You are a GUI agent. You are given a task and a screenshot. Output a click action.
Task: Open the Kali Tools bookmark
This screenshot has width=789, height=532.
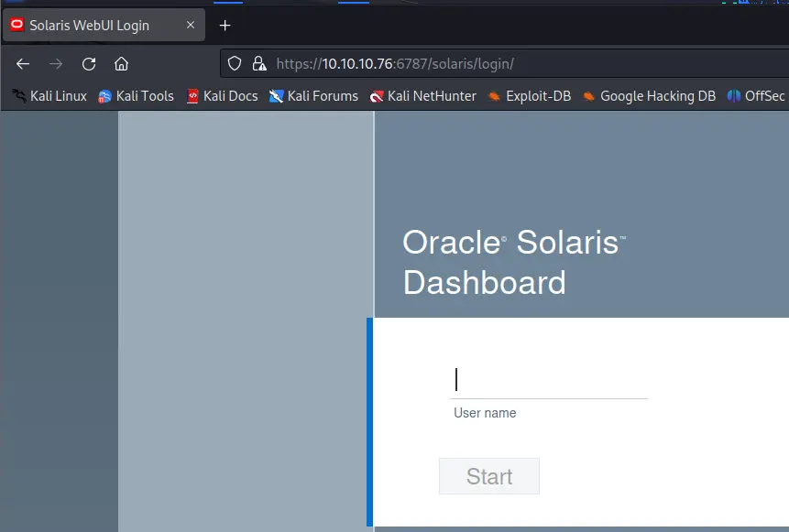(x=136, y=95)
